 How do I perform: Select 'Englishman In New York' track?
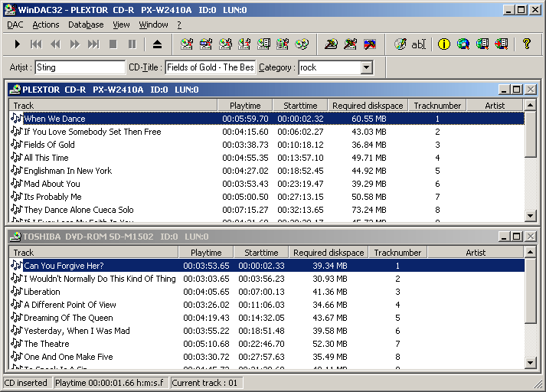266,171
